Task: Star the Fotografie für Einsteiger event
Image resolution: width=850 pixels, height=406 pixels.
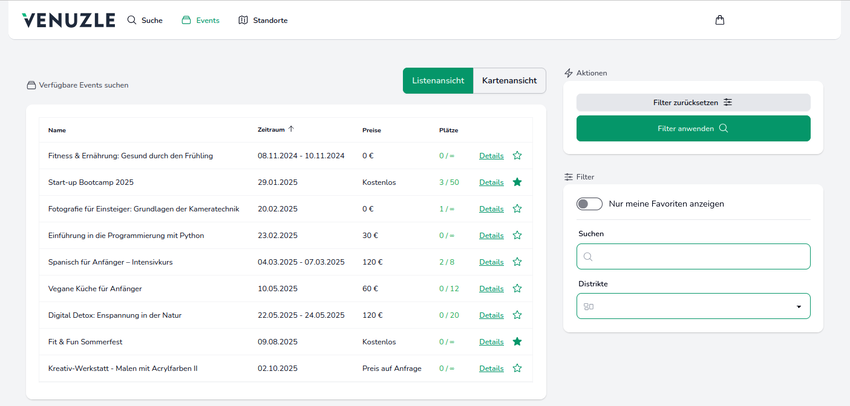Action: (x=517, y=209)
